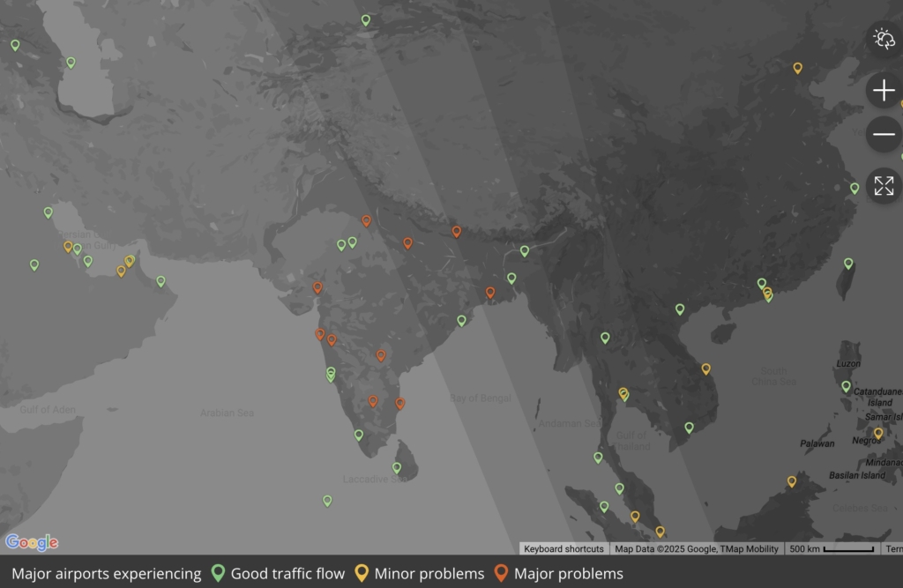Open the Terms link
Viewport: 903px width, 588px height.
click(894, 548)
